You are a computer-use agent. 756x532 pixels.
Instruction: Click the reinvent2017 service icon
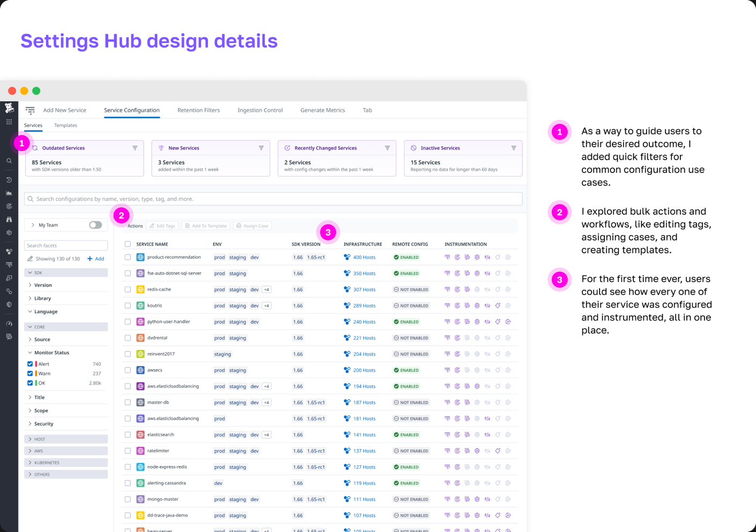(140, 354)
